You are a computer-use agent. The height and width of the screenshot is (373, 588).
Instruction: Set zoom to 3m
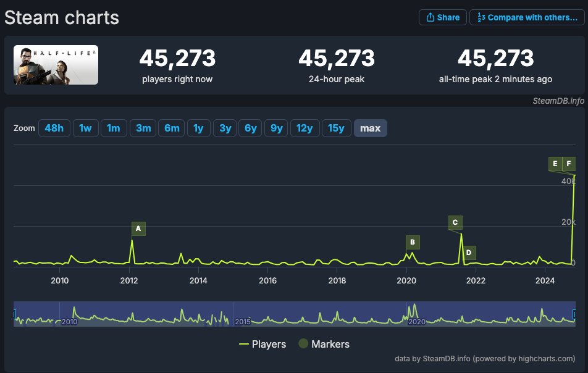pyautogui.click(x=143, y=128)
